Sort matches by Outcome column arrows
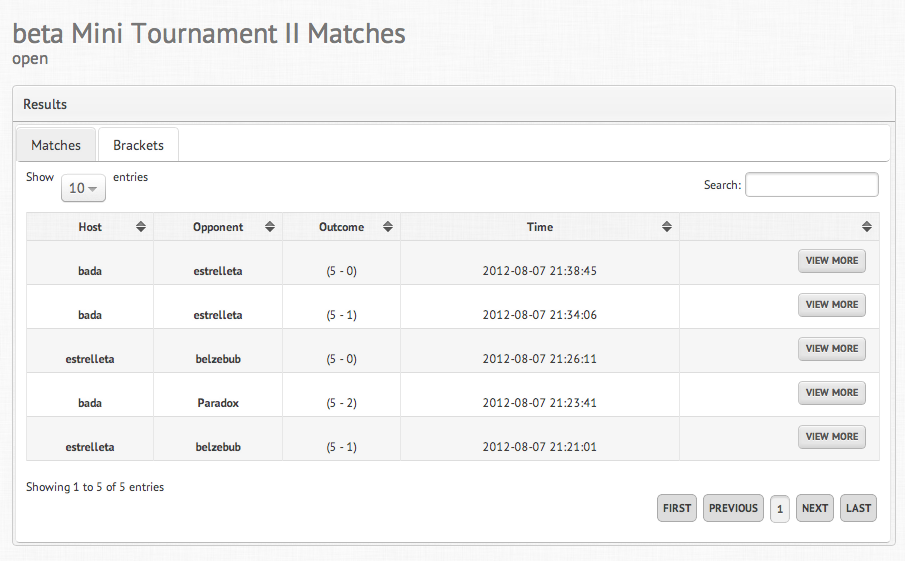 (388, 227)
